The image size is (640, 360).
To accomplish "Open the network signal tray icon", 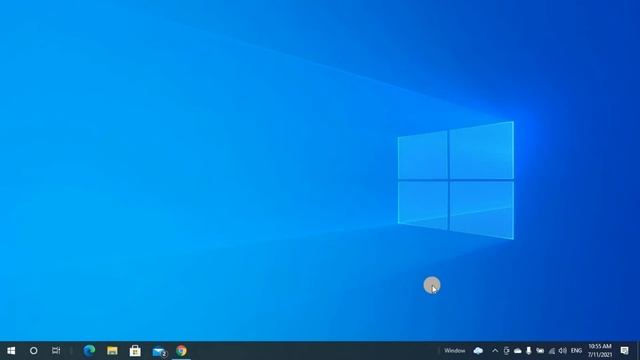I will point(551,351).
